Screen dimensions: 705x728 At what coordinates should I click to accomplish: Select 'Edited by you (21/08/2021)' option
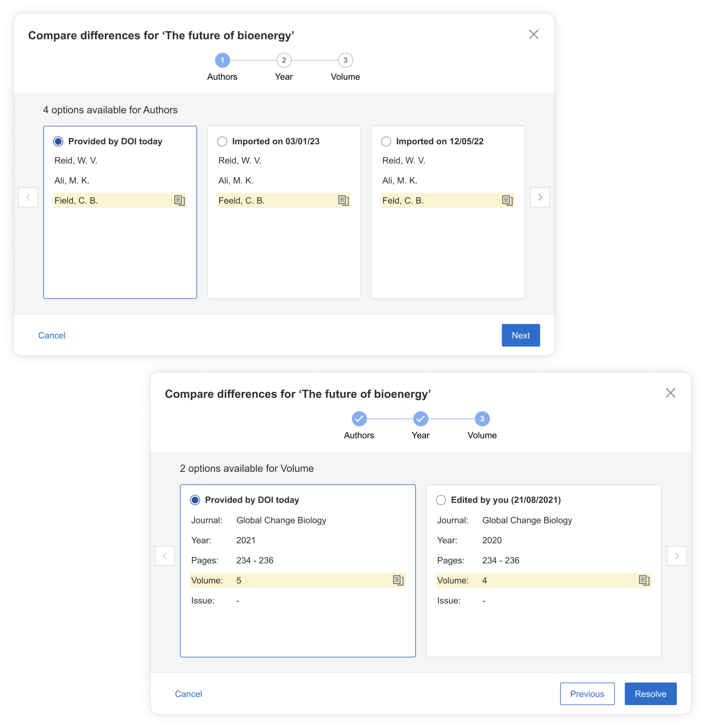[x=441, y=500]
